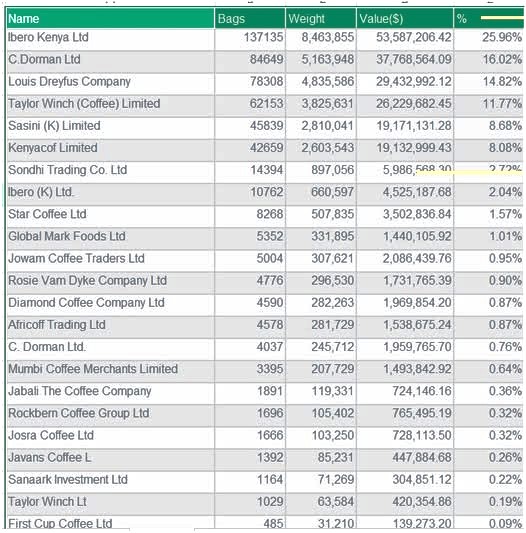Image resolution: width=526 pixels, height=533 pixels.
Task: Select Star Coffee Ltd bags cell 8268
Action: [250, 214]
